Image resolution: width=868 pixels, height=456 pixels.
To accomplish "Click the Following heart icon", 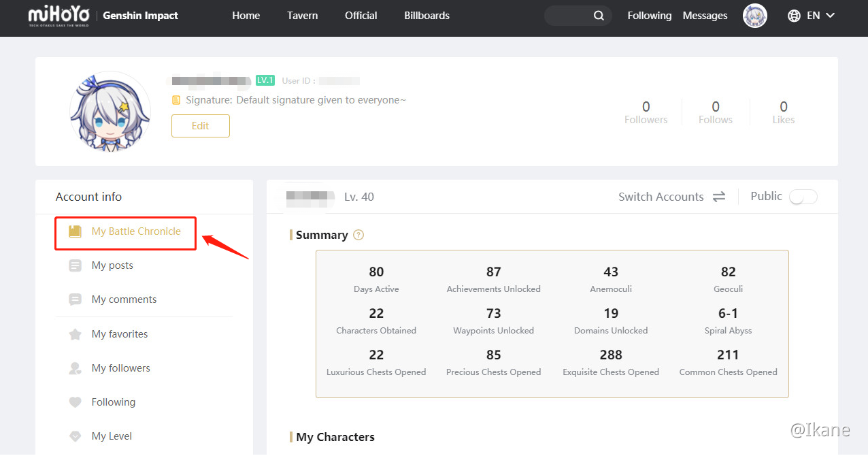I will 76,402.
